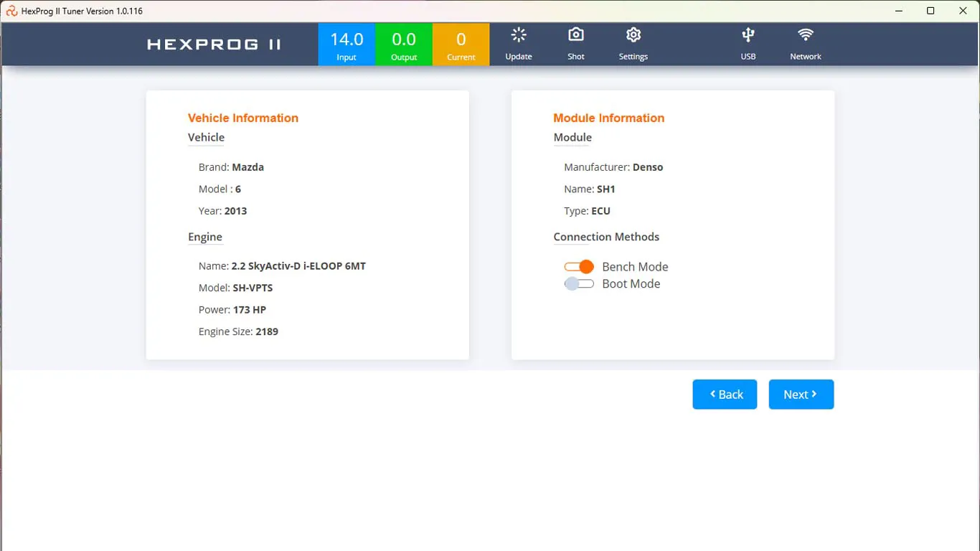
Task: Click the Update spinner icon
Action: pyautogui.click(x=519, y=34)
